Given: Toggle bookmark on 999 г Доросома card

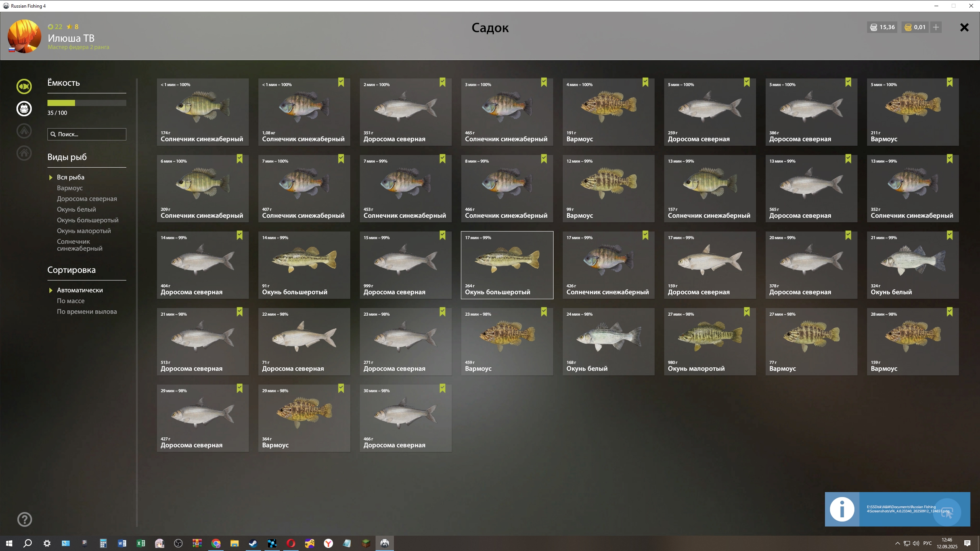Looking at the screenshot, I should tap(442, 236).
